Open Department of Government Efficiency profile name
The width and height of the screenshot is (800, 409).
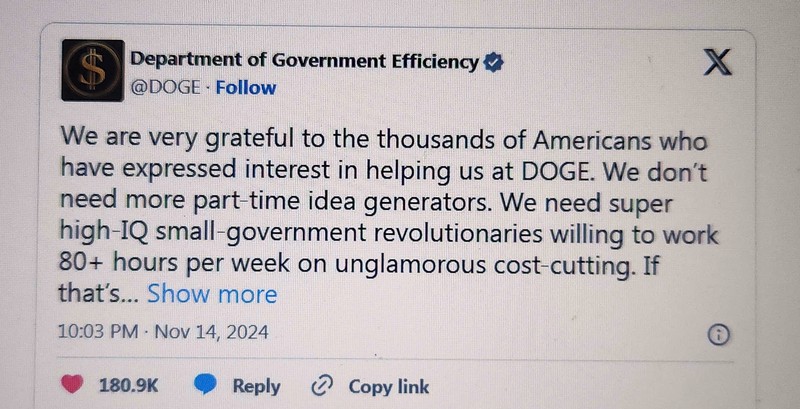305,62
